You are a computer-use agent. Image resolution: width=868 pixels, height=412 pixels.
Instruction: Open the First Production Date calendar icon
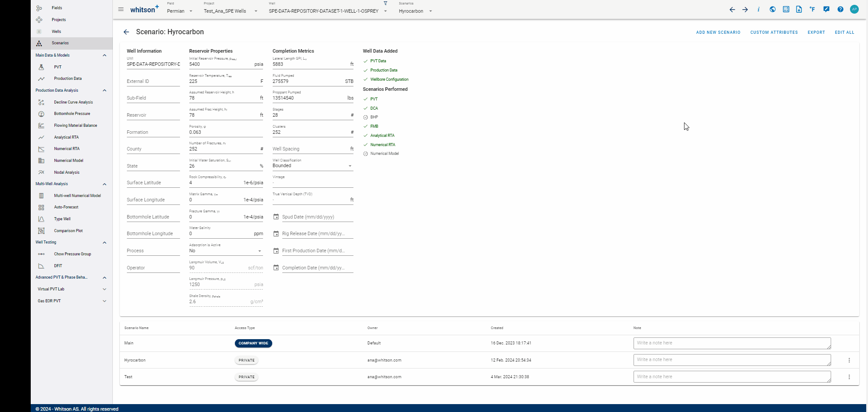click(x=276, y=251)
